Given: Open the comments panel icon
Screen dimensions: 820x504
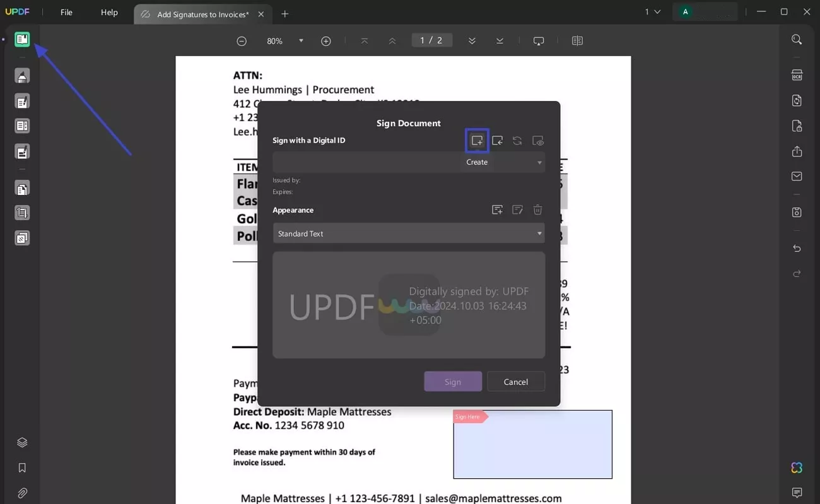Looking at the screenshot, I should 797,492.
